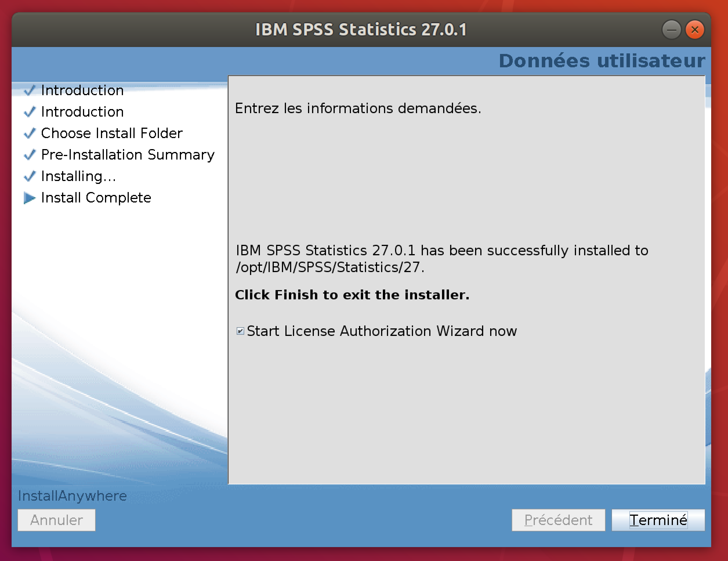Click checkmark beside the first Introduction step
Viewport: 728px width, 561px height.
pos(29,90)
